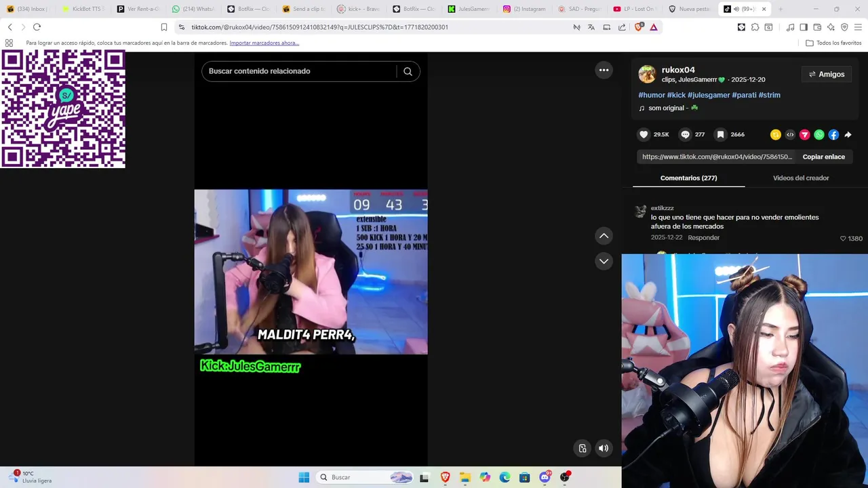
Task: Go to the next video with down chevron
Action: 604,261
